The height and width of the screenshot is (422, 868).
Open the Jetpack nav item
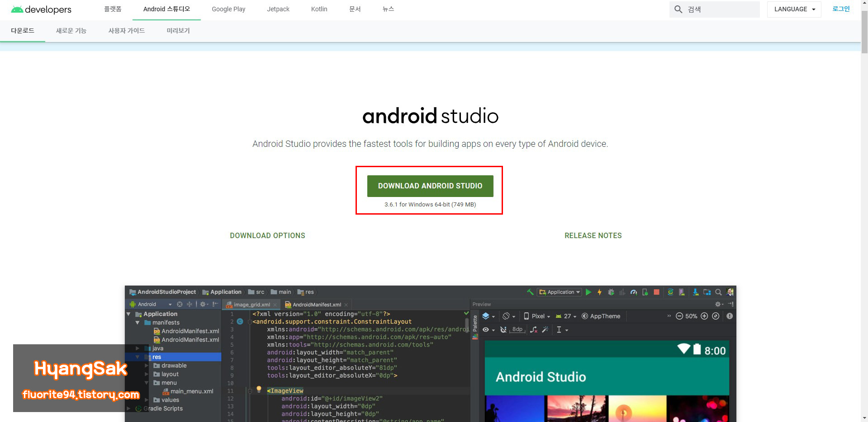(278, 9)
